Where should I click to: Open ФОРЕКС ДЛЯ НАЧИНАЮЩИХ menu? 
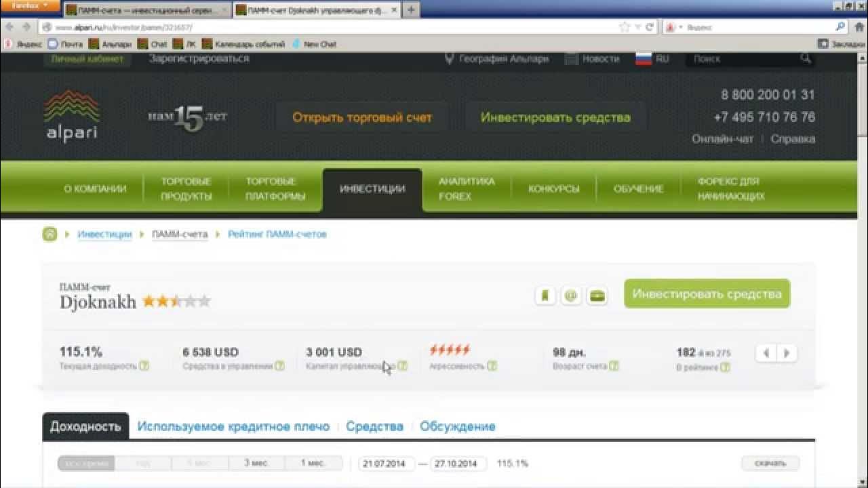click(x=731, y=189)
